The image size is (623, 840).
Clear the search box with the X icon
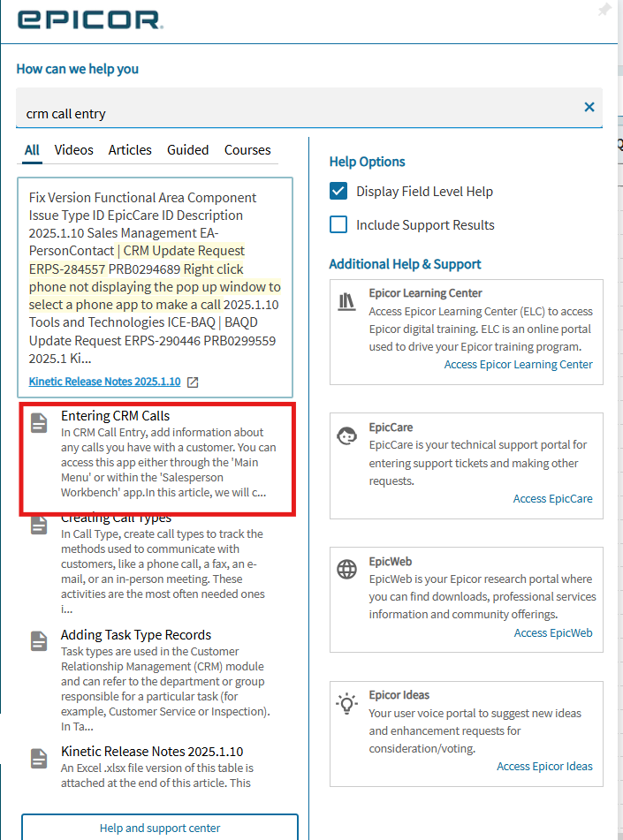click(x=589, y=107)
